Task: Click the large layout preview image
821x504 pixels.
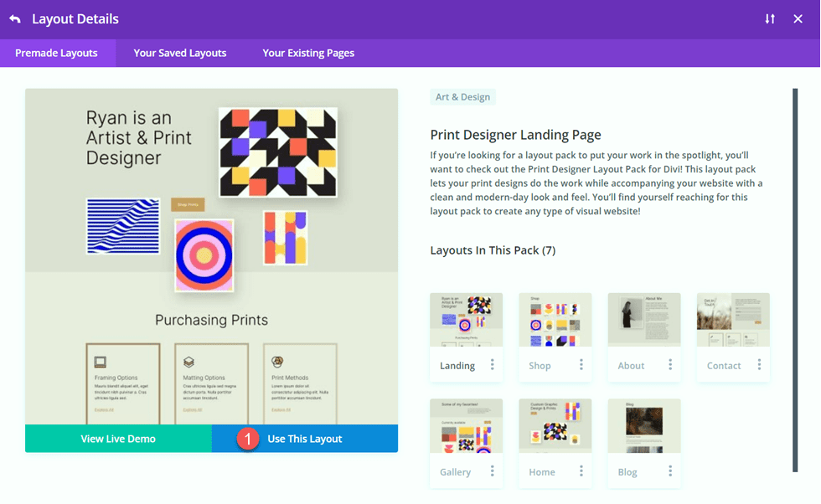Action: click(x=209, y=251)
